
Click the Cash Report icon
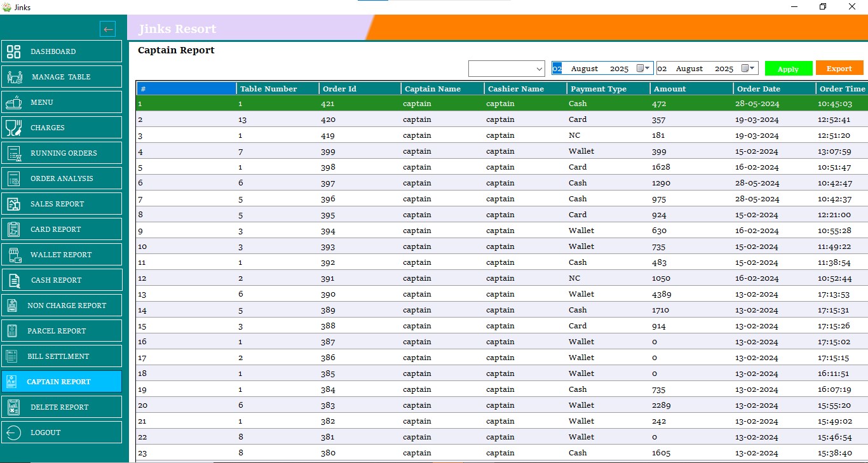click(13, 280)
